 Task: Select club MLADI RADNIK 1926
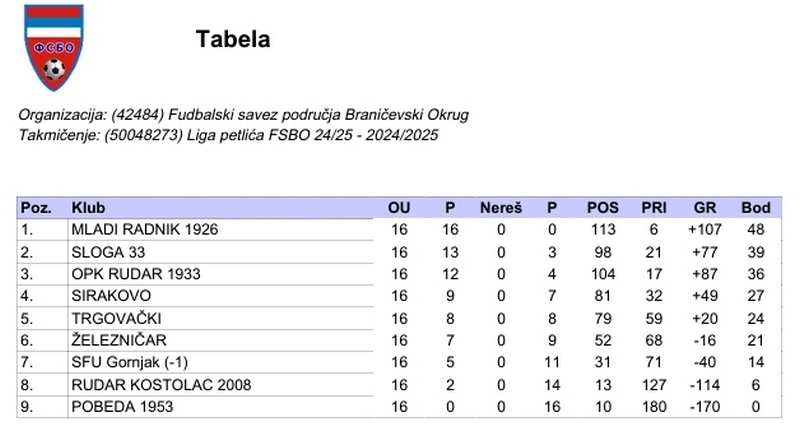point(144,229)
